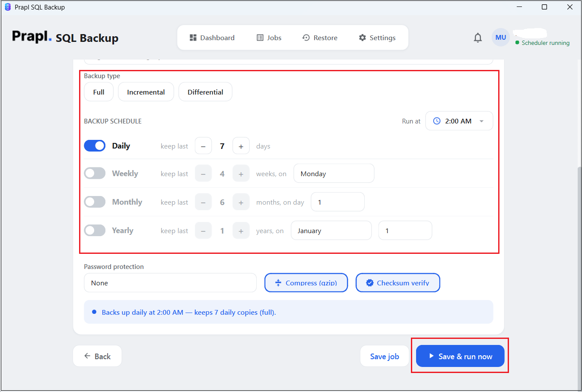Click the yearly day number field

(405, 231)
